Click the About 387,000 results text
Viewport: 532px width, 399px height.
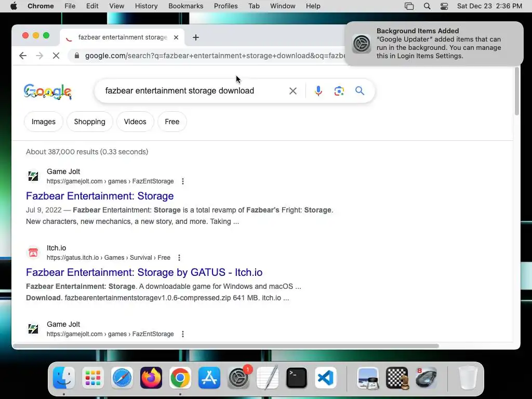pyautogui.click(x=87, y=152)
